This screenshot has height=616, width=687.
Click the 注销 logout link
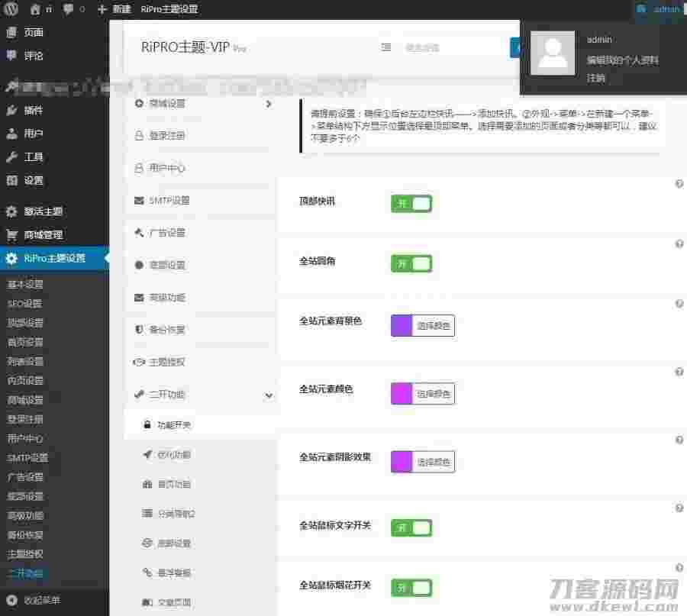[596, 78]
